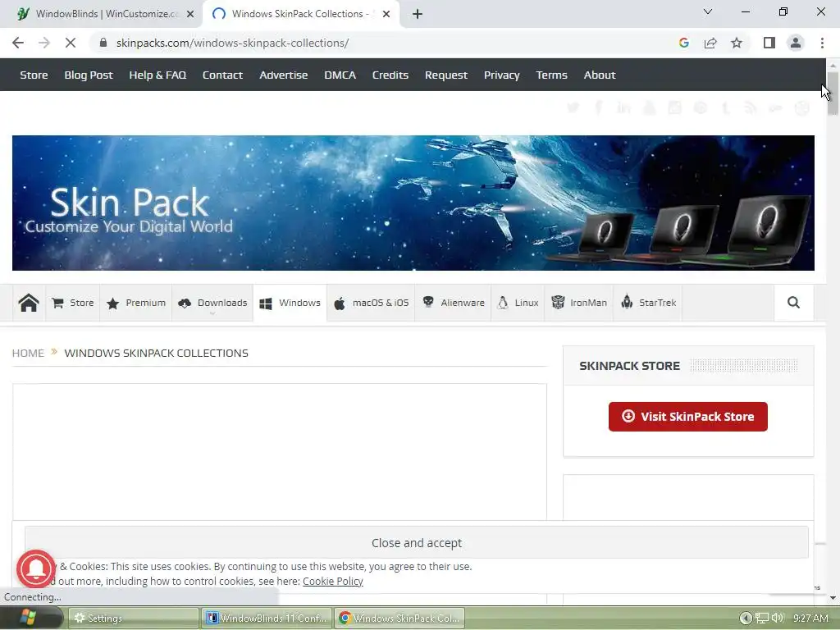This screenshot has width=840, height=630.
Task: Click Close and accept cookies button
Action: (416, 543)
